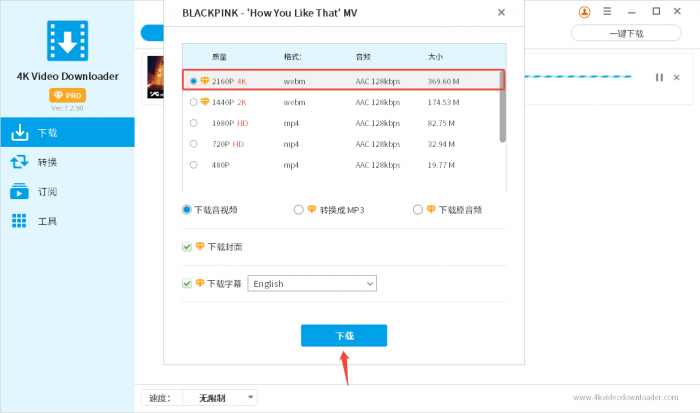700x413 pixels.
Task: Click the 工具 grid icon in sidebar
Action: tap(19, 221)
